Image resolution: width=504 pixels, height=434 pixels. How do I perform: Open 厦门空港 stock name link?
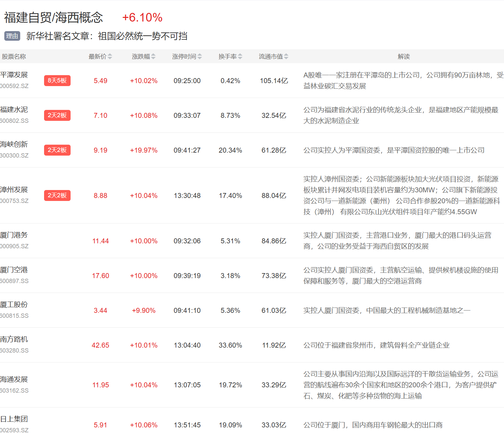coord(14,270)
